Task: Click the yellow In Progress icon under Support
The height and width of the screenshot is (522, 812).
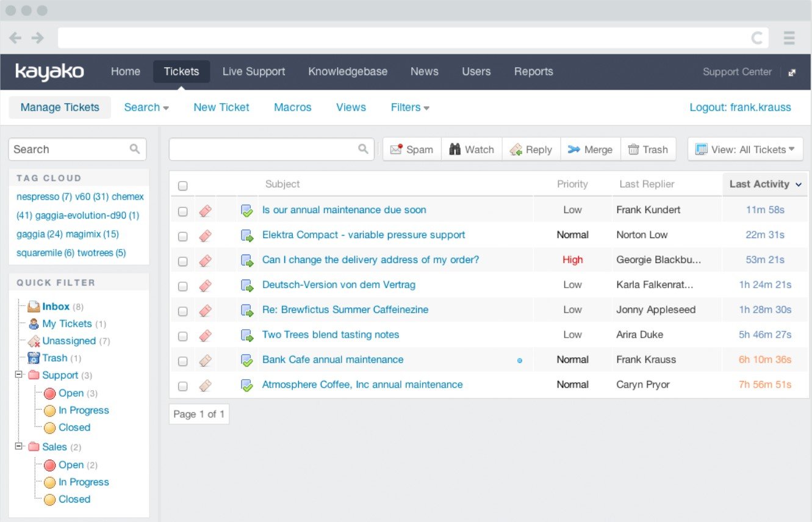Action: coord(50,411)
